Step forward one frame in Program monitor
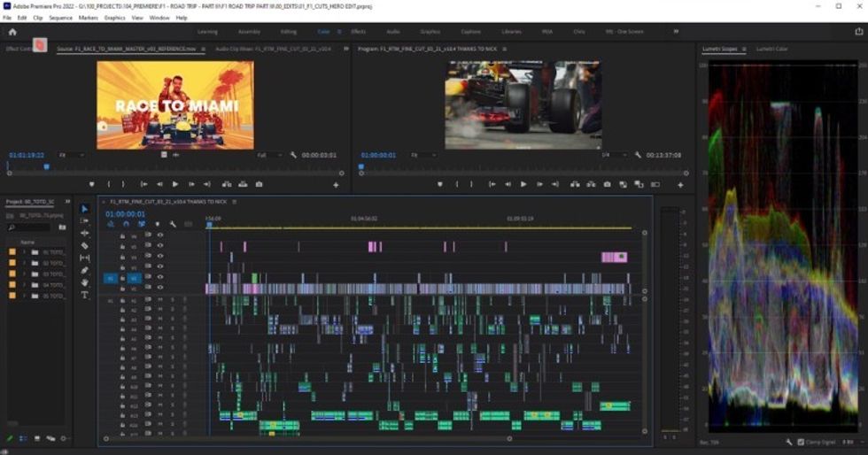Image resolution: width=868 pixels, height=455 pixels. (539, 184)
